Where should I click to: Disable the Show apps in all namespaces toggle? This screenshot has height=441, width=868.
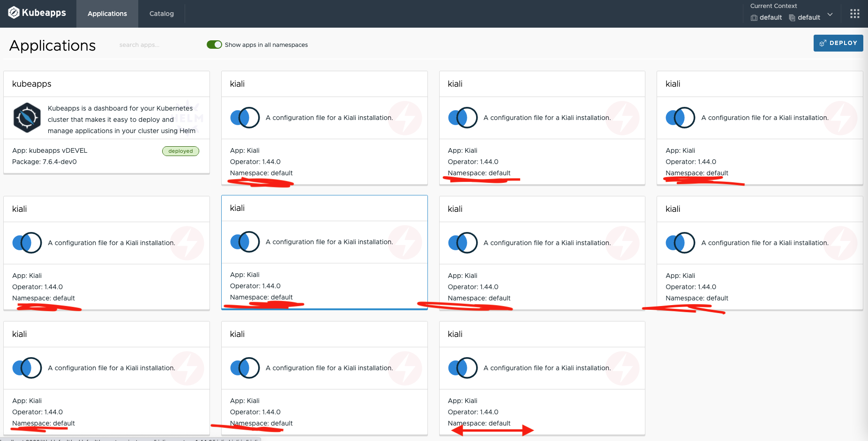[x=214, y=45]
